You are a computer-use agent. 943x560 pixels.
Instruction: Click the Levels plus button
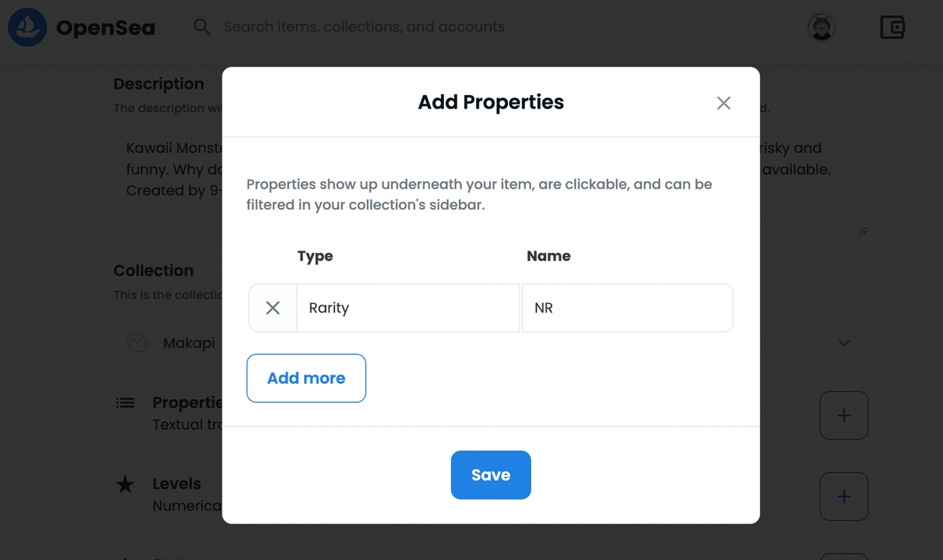click(844, 496)
